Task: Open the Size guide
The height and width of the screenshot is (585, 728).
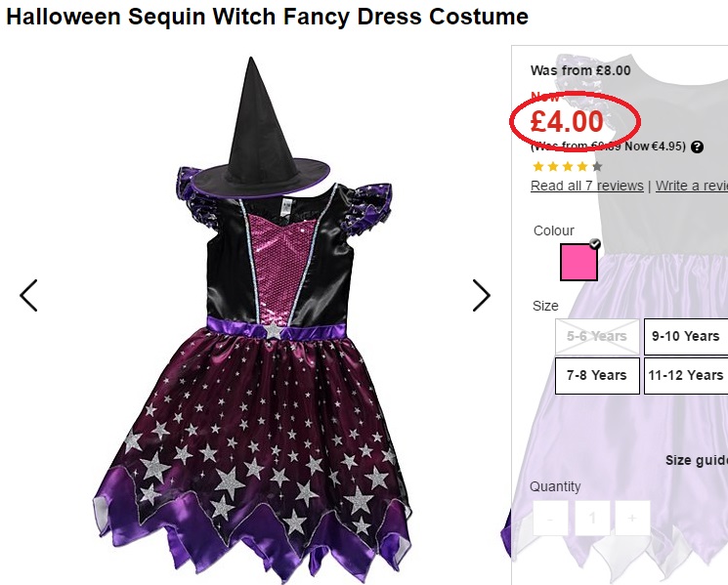Action: (696, 460)
